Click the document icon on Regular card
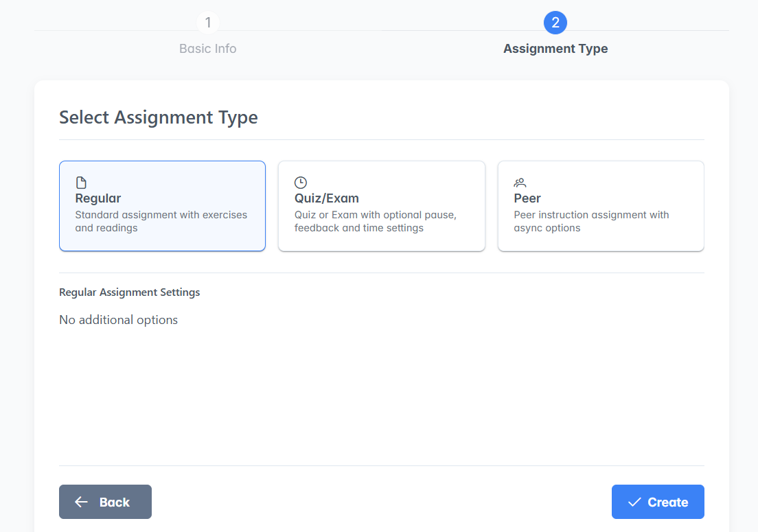The image size is (758, 532). [x=81, y=183]
